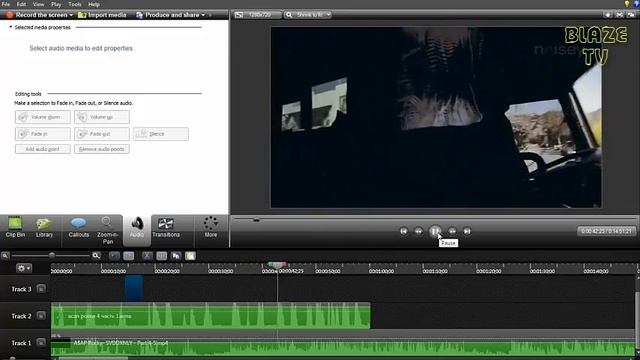This screenshot has height=360, width=640.
Task: Select the audio clip on Track 2
Action: 211,316
